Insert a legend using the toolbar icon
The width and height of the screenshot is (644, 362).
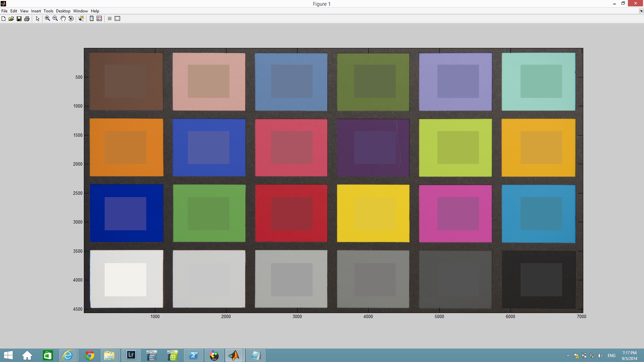[99, 19]
